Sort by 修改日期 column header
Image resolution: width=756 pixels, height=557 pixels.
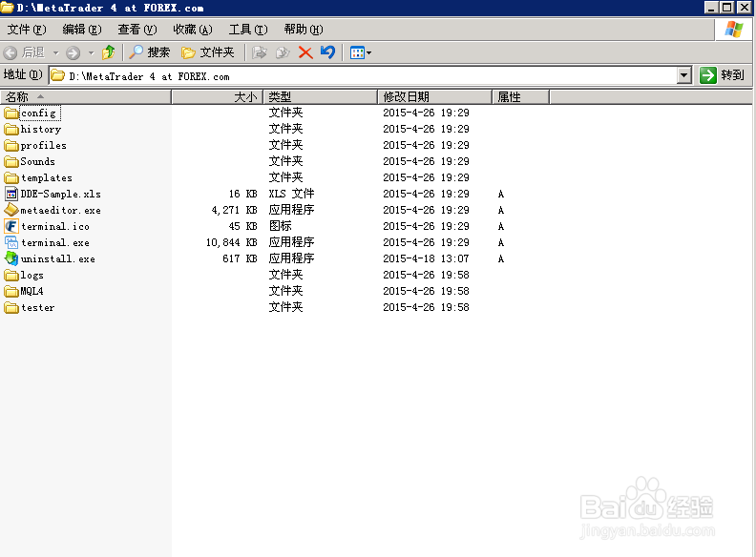pyautogui.click(x=434, y=97)
